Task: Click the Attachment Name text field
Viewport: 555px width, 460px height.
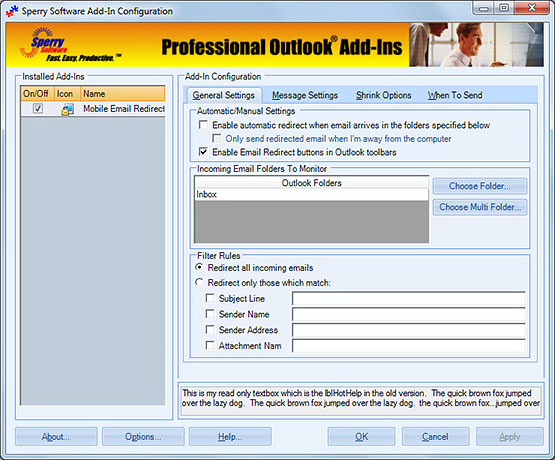Action: 409,346
